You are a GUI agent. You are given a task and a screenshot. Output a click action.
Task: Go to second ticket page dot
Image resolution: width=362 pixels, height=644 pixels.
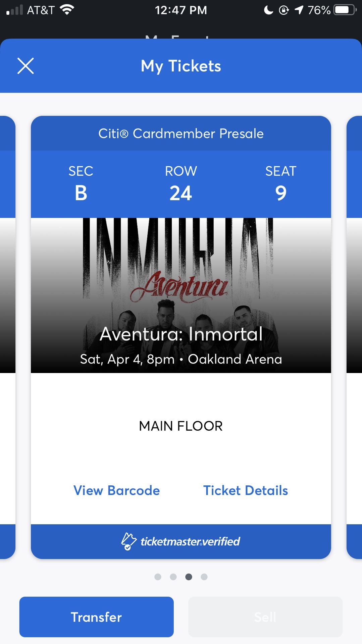(x=173, y=577)
